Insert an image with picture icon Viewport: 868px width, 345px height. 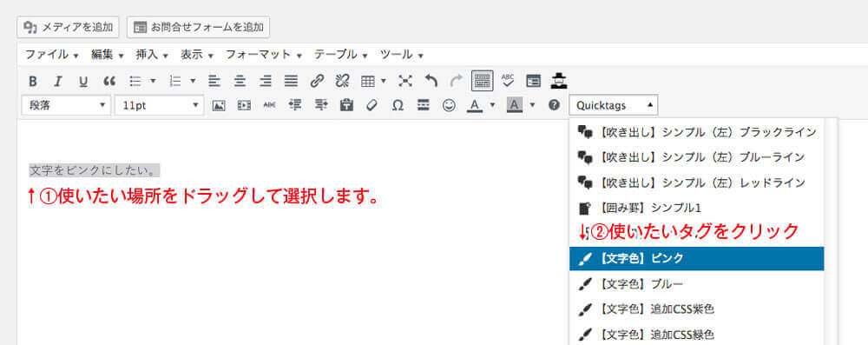click(220, 105)
